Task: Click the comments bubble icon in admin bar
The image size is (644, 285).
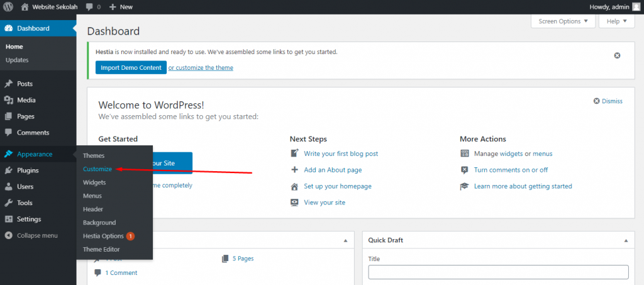Action: click(x=89, y=7)
